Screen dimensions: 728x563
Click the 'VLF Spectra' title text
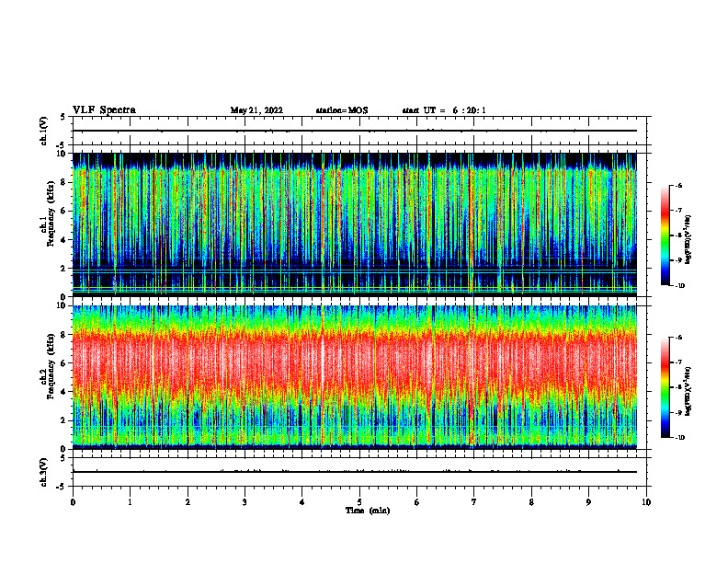104,110
